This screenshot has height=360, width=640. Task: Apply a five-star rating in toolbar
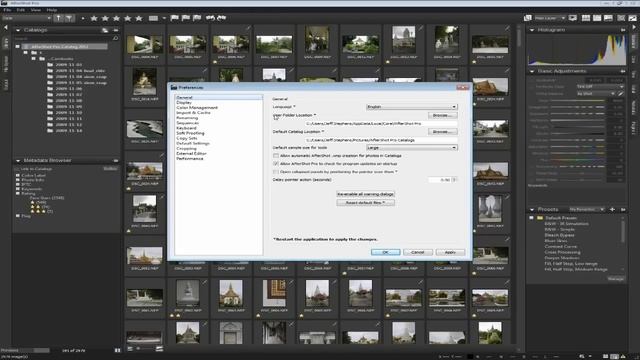coord(139,18)
